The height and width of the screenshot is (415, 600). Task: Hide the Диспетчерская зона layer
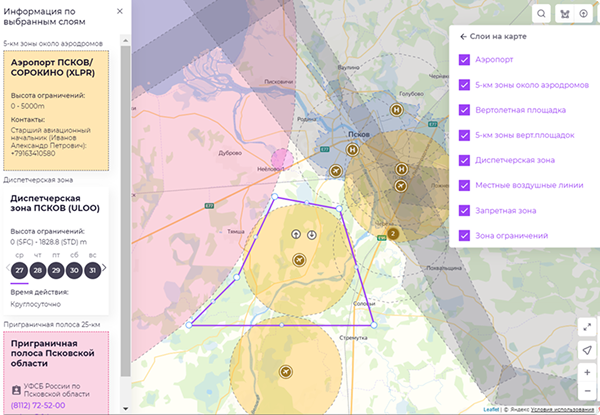click(464, 160)
